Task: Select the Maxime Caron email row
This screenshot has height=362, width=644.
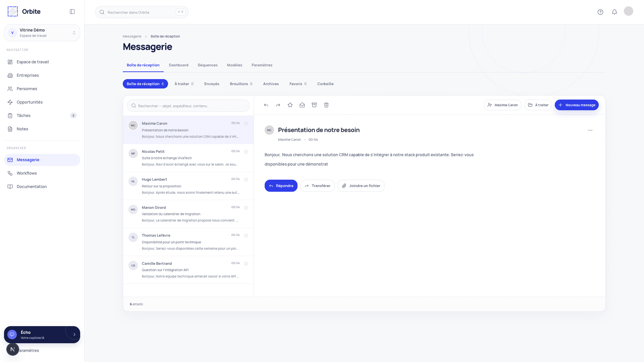Action: click(x=188, y=130)
